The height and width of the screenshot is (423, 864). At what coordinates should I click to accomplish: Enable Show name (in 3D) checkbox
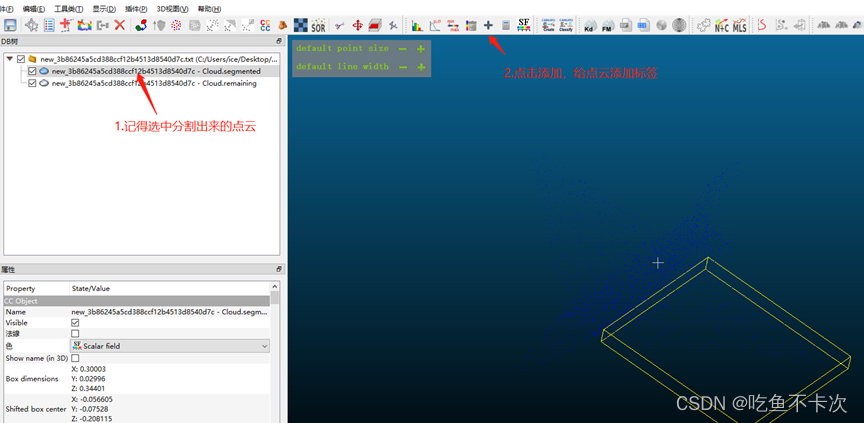[75, 358]
